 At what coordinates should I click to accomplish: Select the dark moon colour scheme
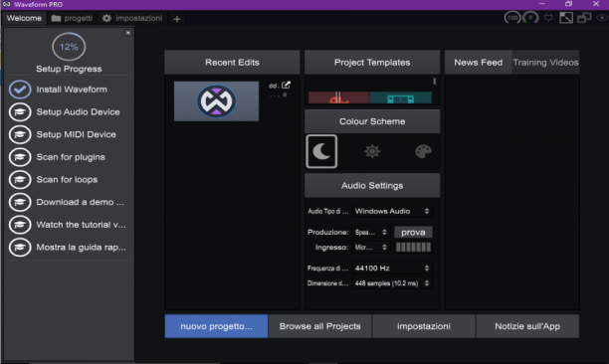coord(321,151)
